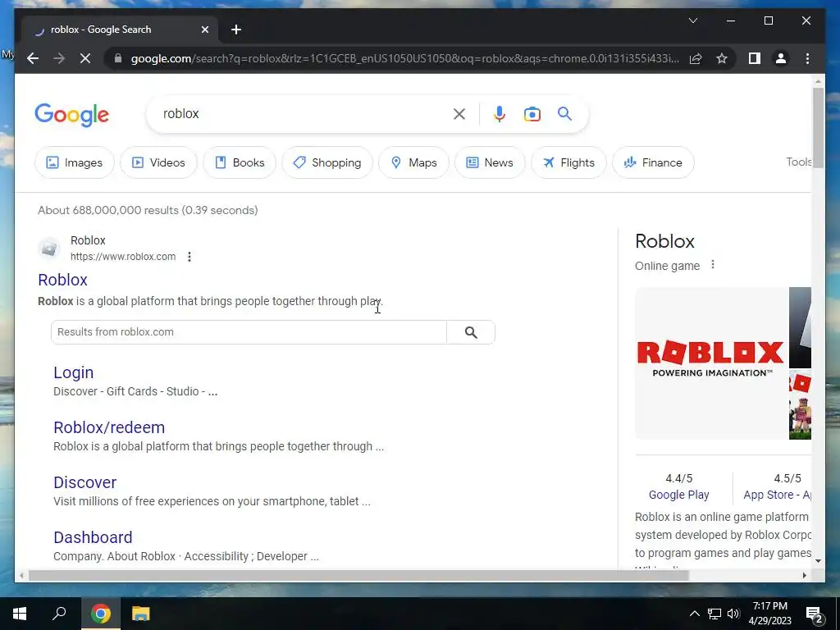Search within roblox.com using magnifier button
The width and height of the screenshot is (840, 630).
coord(471,332)
